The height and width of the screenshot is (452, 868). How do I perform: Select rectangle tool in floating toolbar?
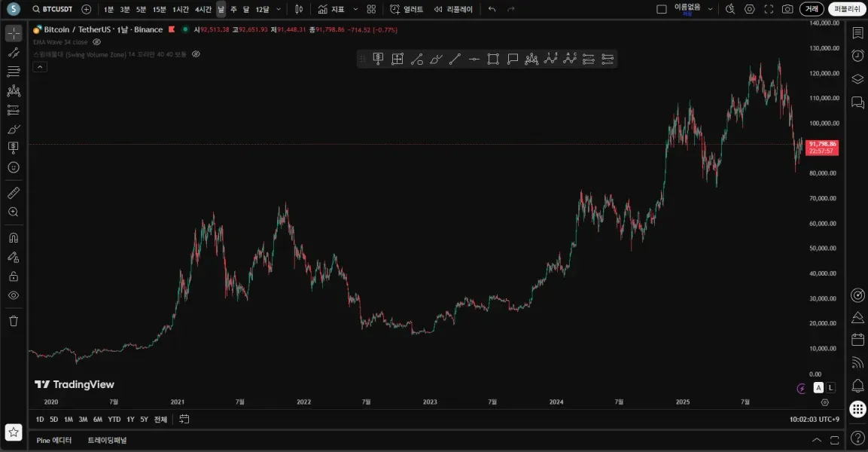[493, 59]
